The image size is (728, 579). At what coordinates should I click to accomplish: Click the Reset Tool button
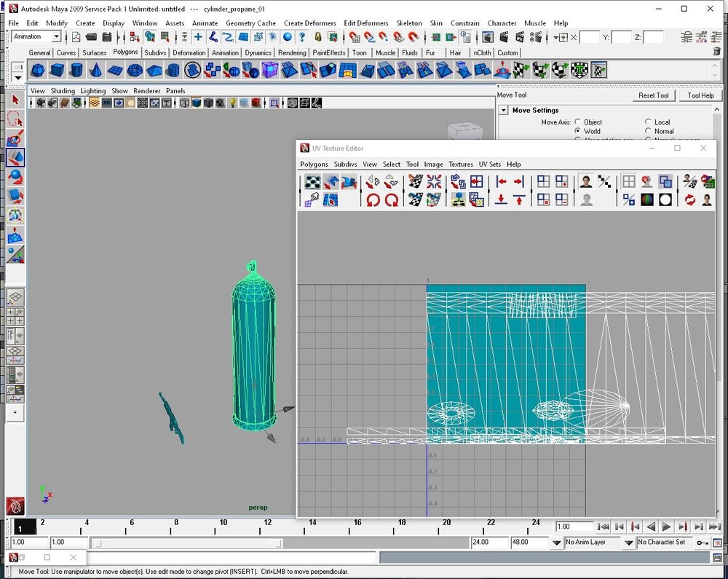(x=653, y=95)
